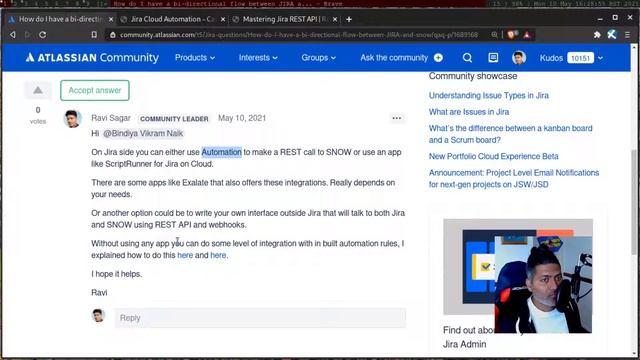640x360 pixels.
Task: Open the first 'here' link in answer
Action: coord(185,255)
